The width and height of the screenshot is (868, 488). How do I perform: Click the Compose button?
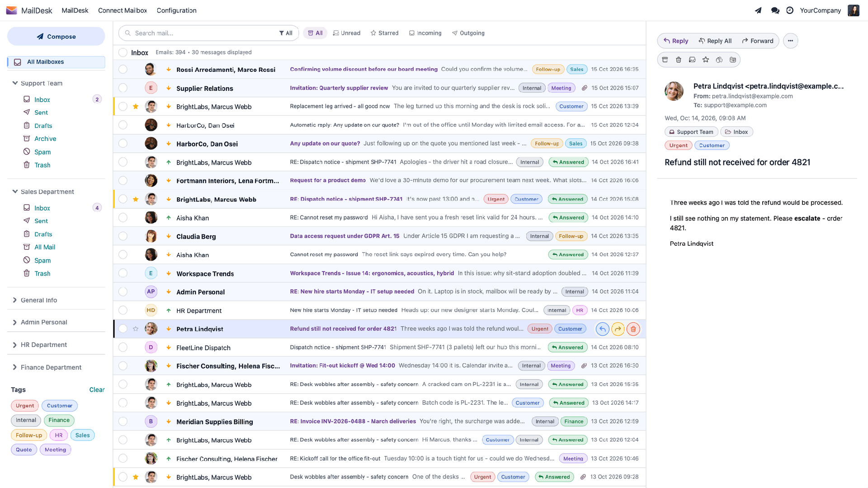[56, 37]
